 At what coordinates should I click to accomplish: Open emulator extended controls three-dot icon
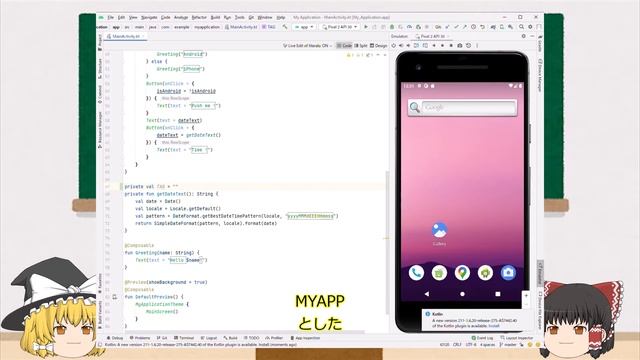(x=477, y=46)
